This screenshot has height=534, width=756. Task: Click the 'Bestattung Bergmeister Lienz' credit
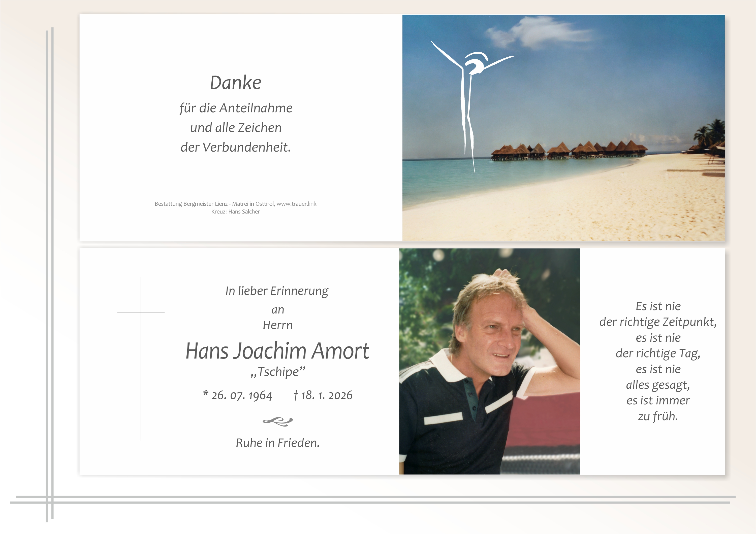click(191, 204)
